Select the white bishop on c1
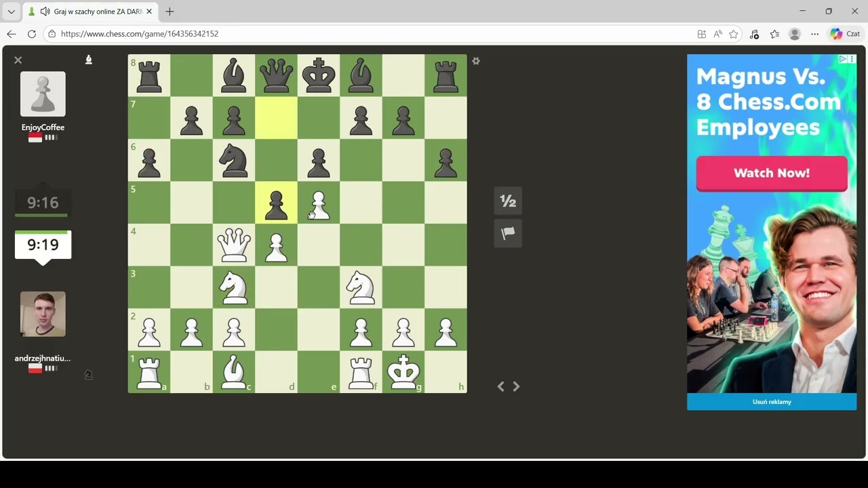Screen dimensions: 868x488 [x=234, y=372]
